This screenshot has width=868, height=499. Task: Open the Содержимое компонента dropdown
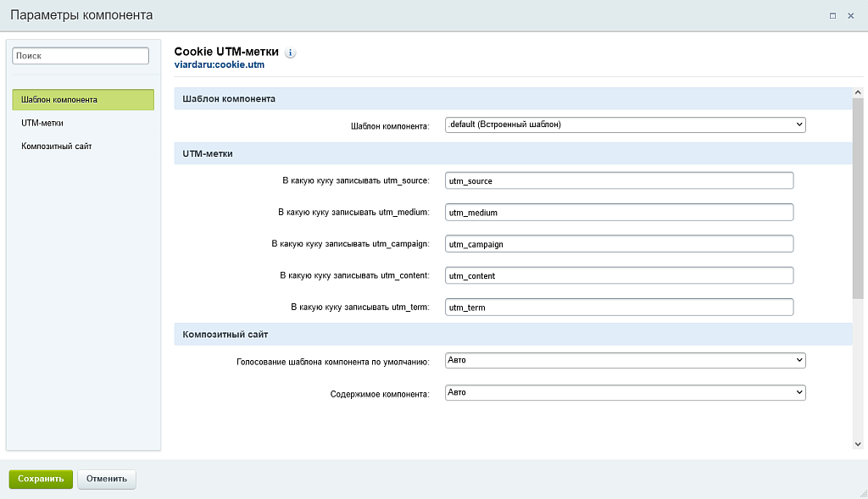[x=624, y=392]
